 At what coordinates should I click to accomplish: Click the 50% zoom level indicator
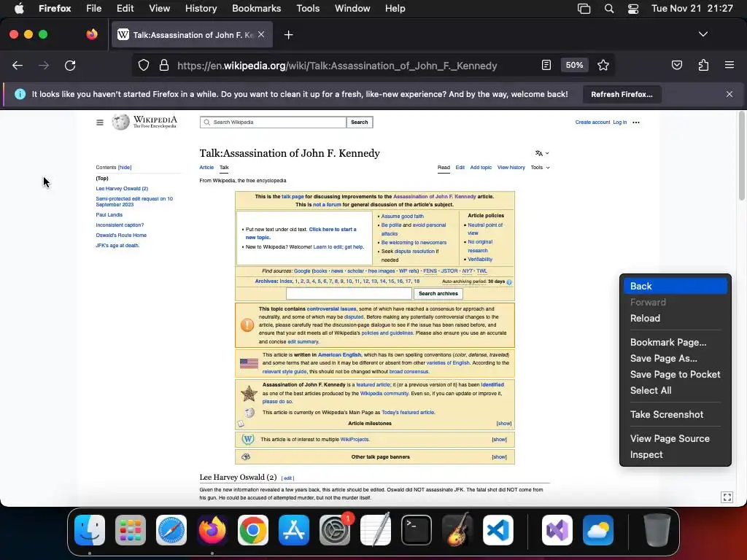click(574, 65)
